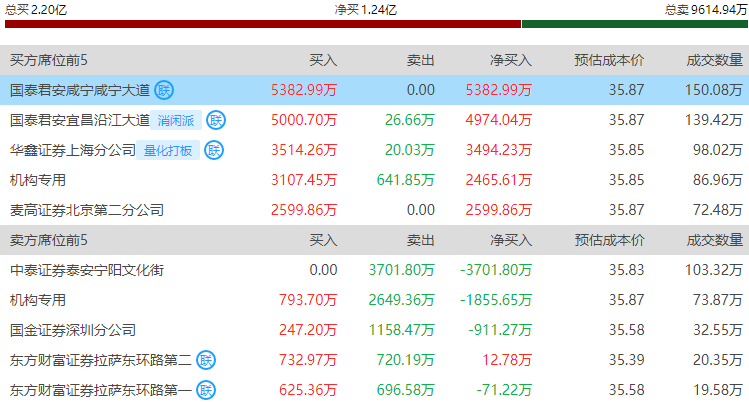Click 预估成本价 header in seller table
The image size is (749, 403).
pos(609,240)
